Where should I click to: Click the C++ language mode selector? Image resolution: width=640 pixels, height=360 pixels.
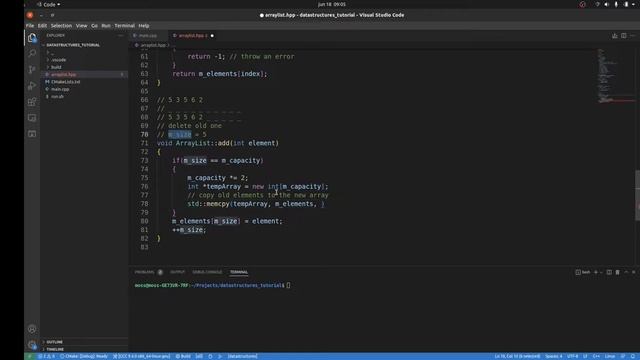(x=596, y=356)
